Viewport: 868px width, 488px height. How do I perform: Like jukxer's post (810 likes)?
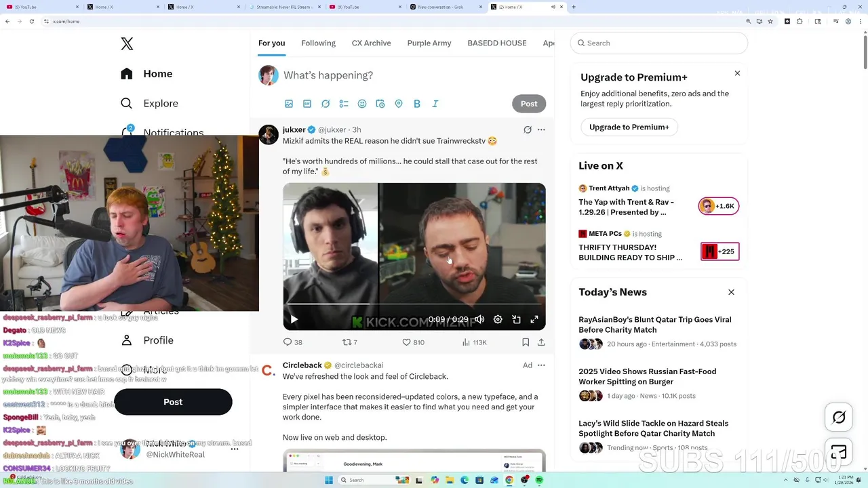pyautogui.click(x=413, y=342)
